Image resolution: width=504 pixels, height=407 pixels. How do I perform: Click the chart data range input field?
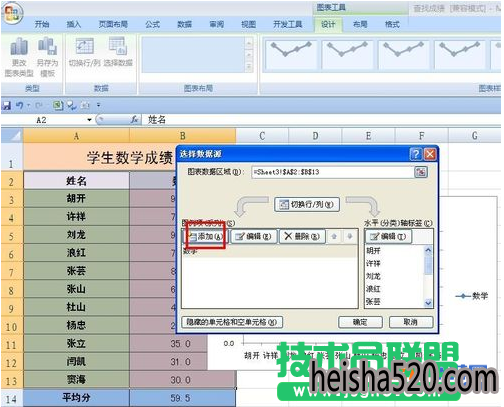tap(332, 172)
